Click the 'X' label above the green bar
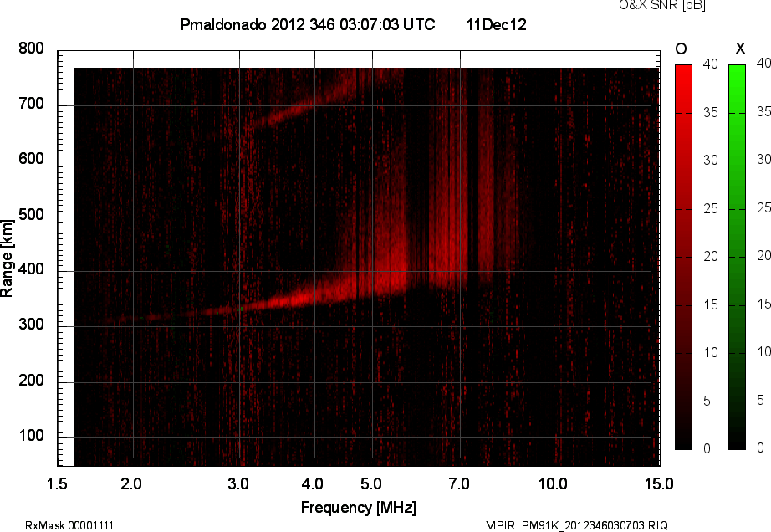The height and width of the screenshot is (532, 771). tap(740, 49)
